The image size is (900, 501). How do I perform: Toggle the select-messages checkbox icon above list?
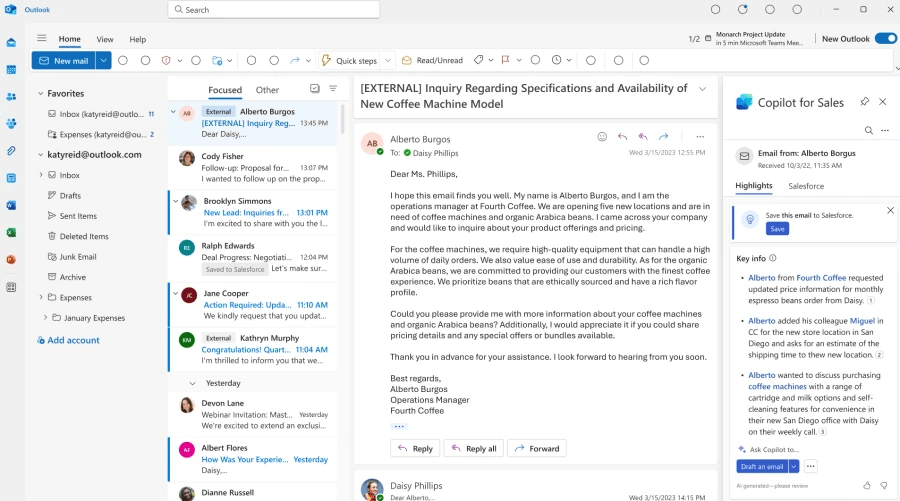315,89
